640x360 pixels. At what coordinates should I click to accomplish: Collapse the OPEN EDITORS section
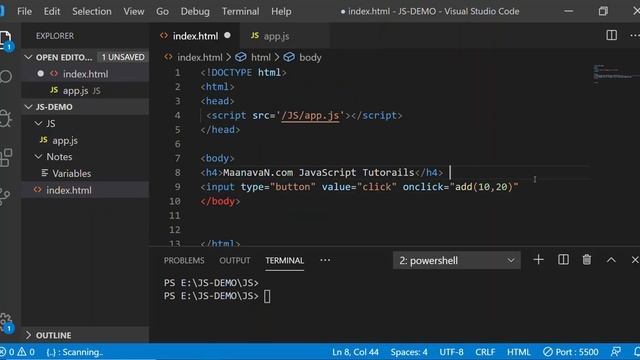click(28, 57)
